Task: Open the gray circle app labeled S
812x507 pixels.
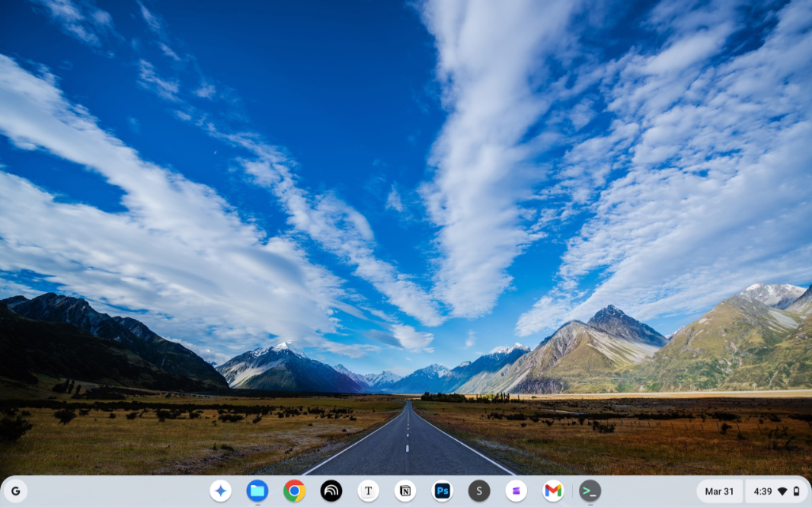Action: pyautogui.click(x=479, y=491)
